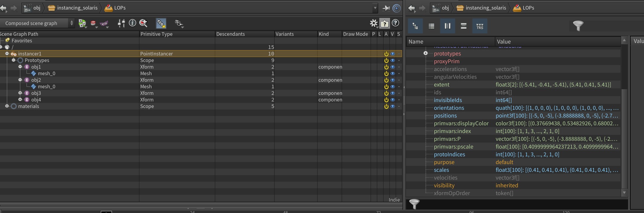Click the attribute list scrollbar down arrow
The image size is (644, 213).
click(x=624, y=193)
